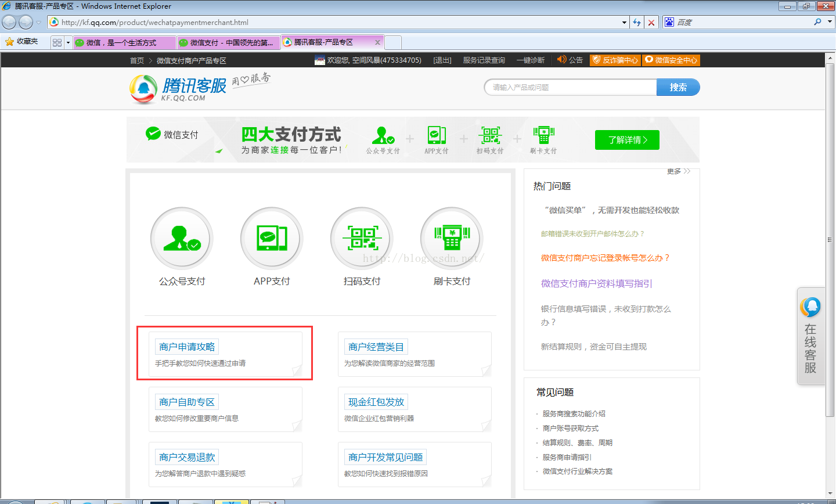Screen dimensions: 836x504
Task: Click the banner 刷卡支付 small icon
Action: [x=544, y=135]
